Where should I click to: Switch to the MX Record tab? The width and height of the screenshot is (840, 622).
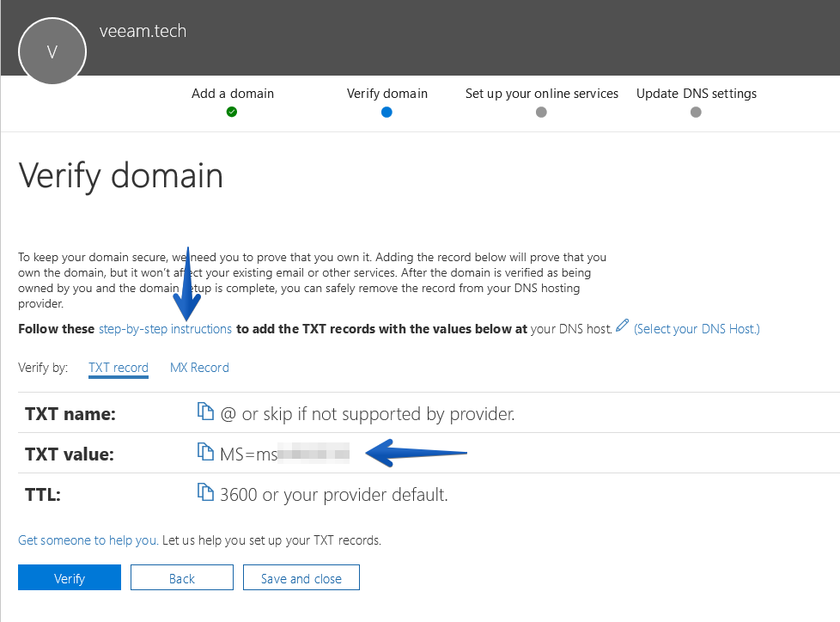(199, 368)
